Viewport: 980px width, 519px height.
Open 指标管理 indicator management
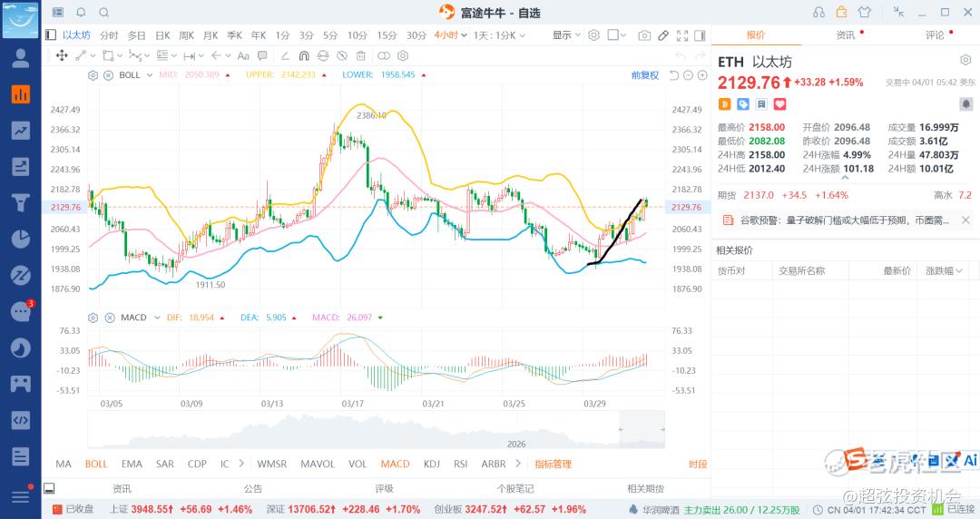(553, 464)
